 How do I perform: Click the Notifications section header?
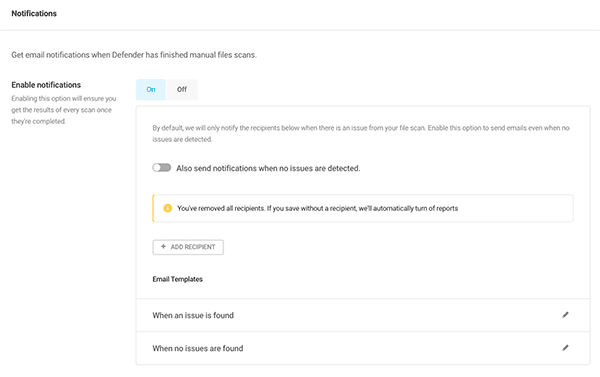(x=34, y=13)
